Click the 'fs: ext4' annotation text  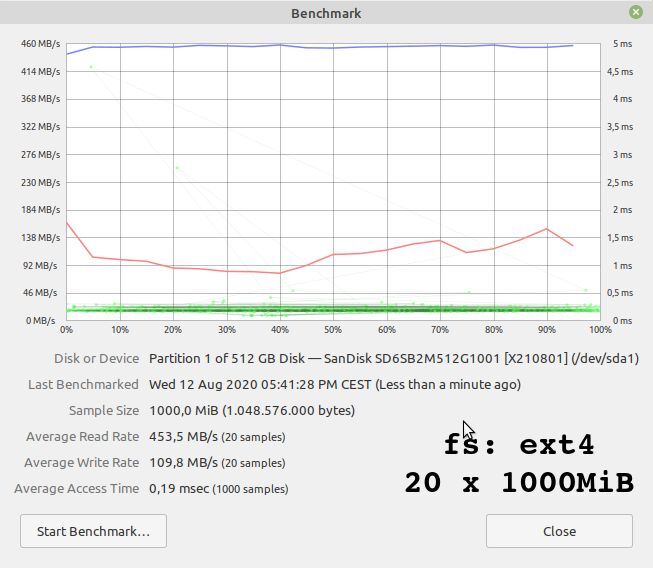point(519,445)
